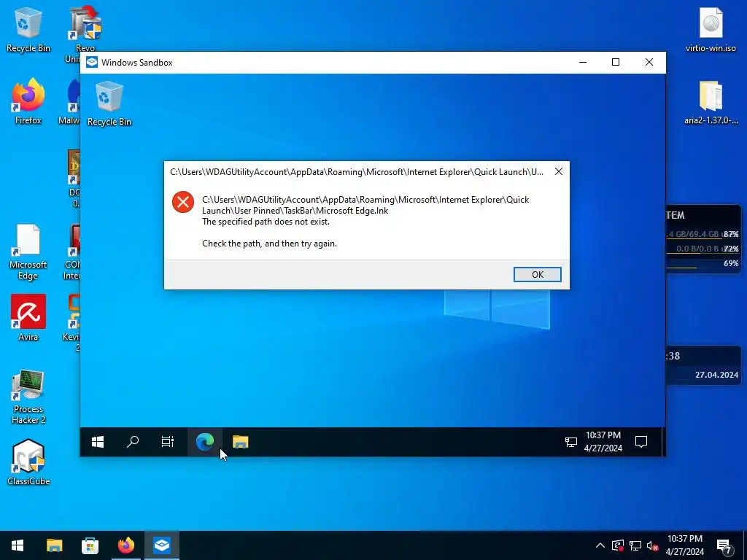Select the Firefox desktop shortcut
The height and width of the screenshot is (560, 747).
(x=28, y=101)
